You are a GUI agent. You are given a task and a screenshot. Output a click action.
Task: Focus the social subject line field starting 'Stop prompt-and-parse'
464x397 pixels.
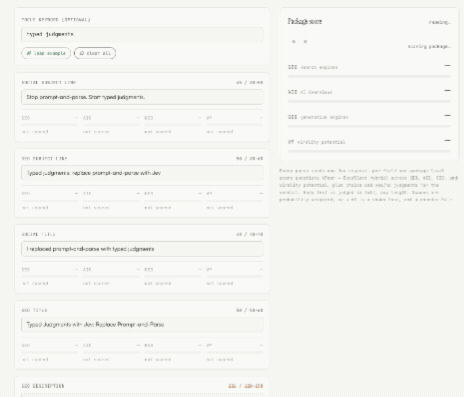point(142,97)
